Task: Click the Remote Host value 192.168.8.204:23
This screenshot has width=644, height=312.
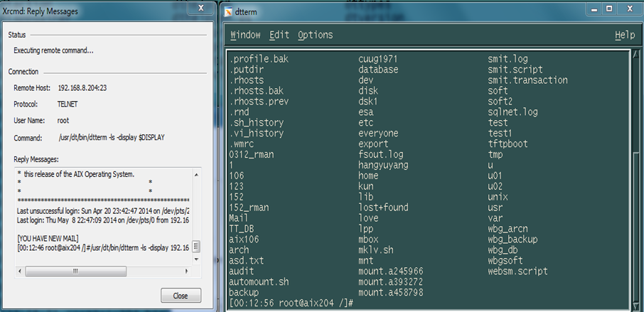Action: click(x=82, y=88)
